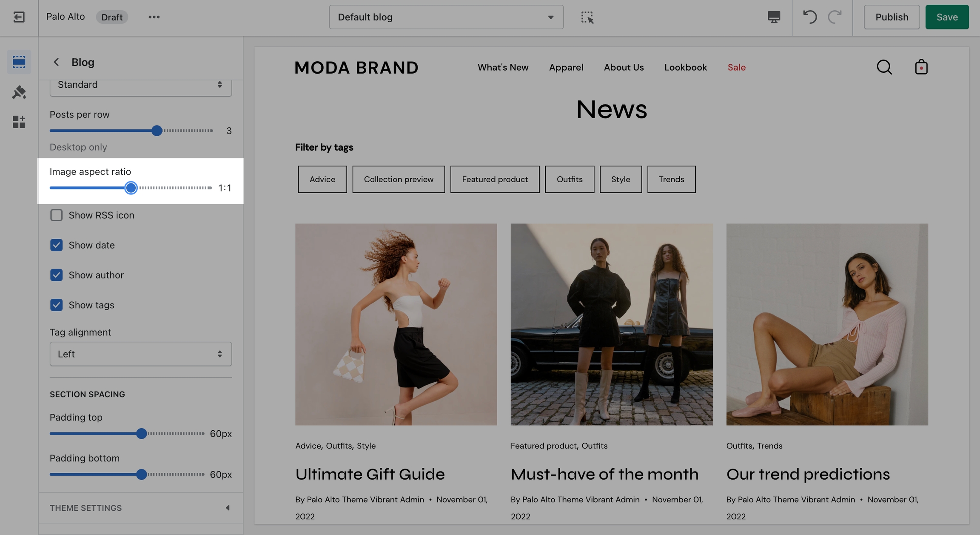Open the add apps sidebar icon
980x535 pixels.
[19, 122]
